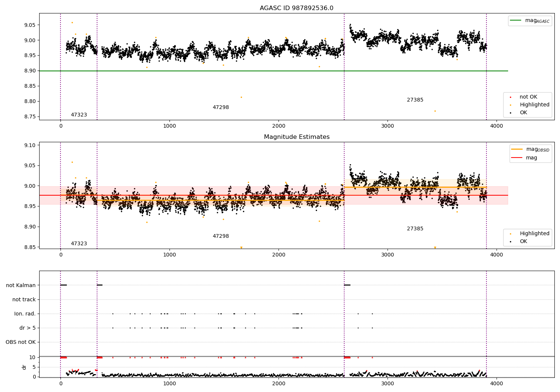This screenshot has width=560, height=392.
Task: Click the 4000 x-tick in bottom plot
Action: 497,383
